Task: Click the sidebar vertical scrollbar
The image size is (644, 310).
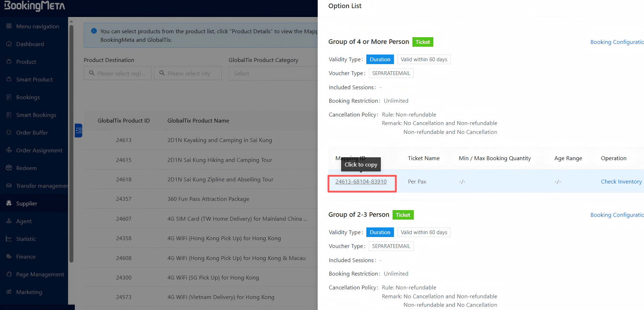Action: pyautogui.click(x=71, y=143)
